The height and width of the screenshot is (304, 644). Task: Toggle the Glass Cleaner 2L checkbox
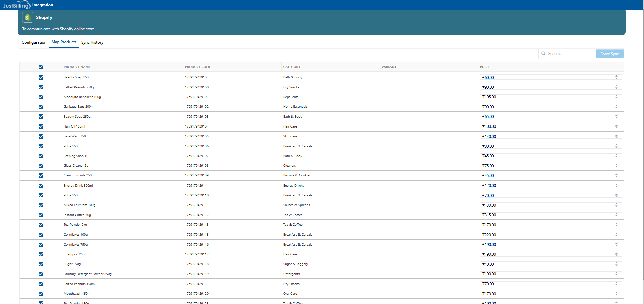coord(41,166)
